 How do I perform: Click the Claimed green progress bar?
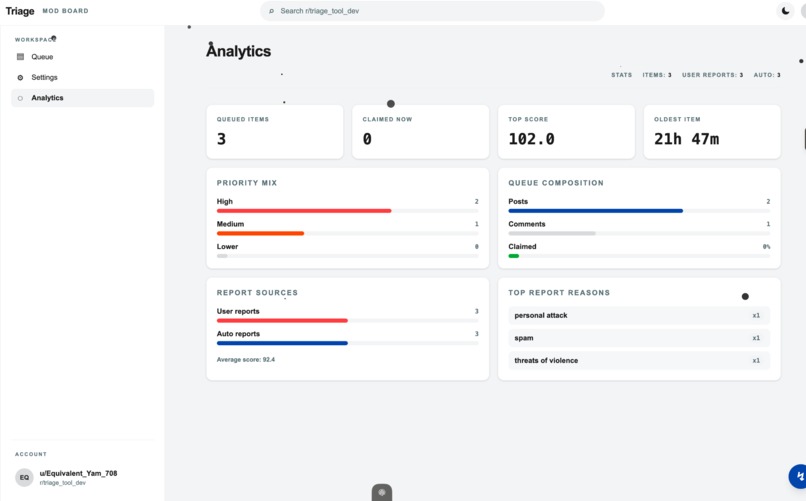(x=514, y=256)
